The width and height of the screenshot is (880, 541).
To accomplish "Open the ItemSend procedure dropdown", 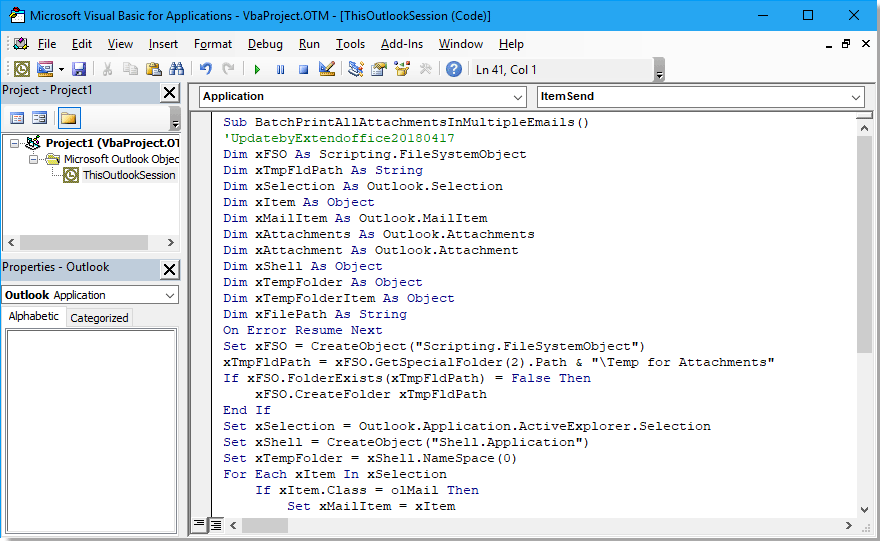I will [855, 97].
